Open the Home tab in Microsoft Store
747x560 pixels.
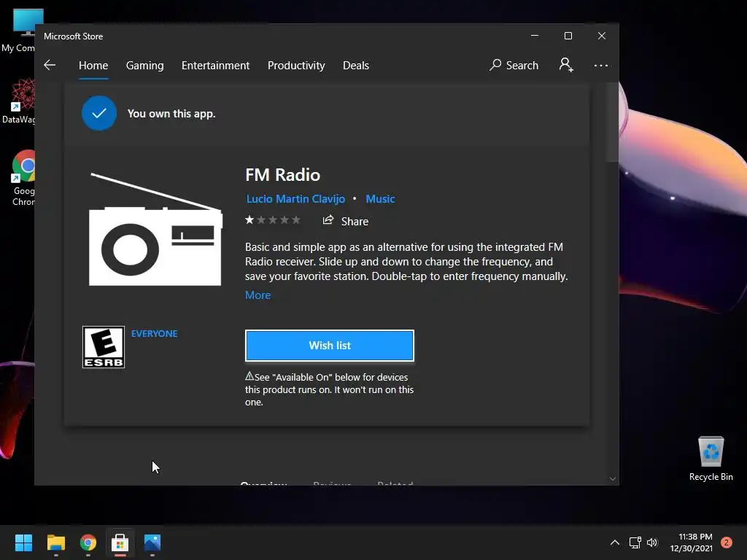coord(93,65)
